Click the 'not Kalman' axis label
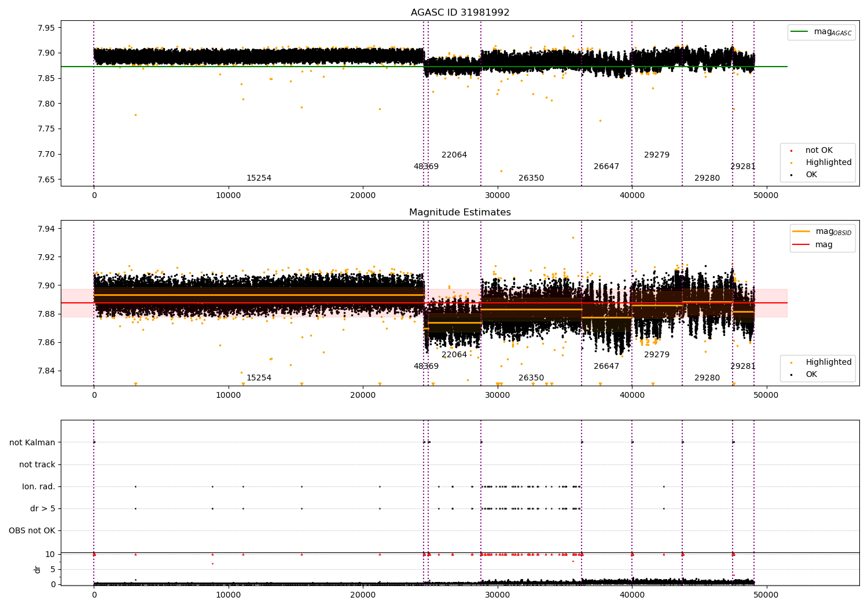 (32, 443)
